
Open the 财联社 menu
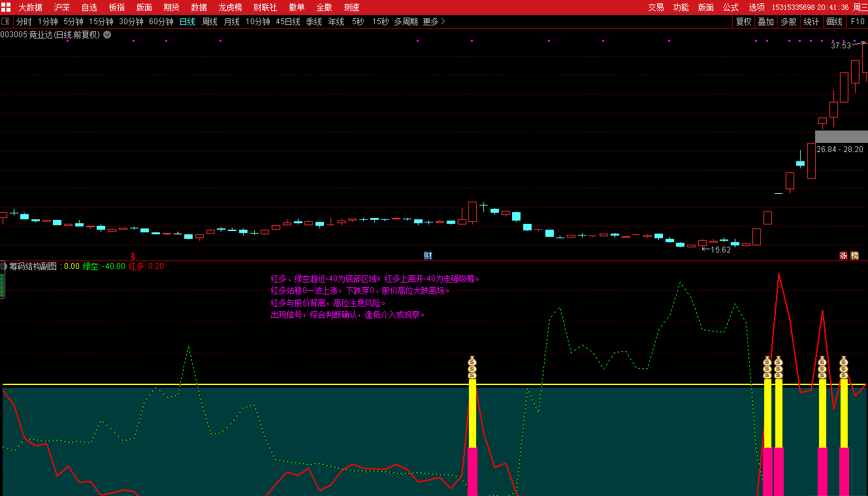pos(265,7)
